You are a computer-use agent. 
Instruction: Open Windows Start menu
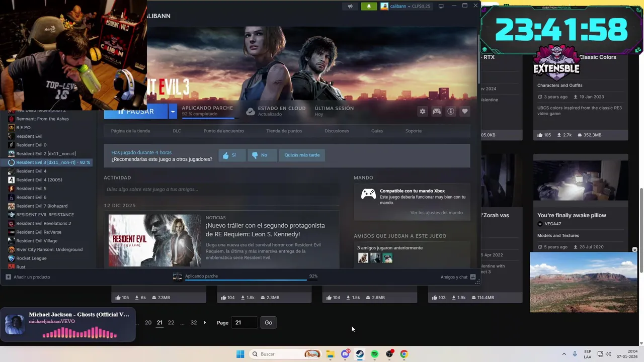point(240,354)
